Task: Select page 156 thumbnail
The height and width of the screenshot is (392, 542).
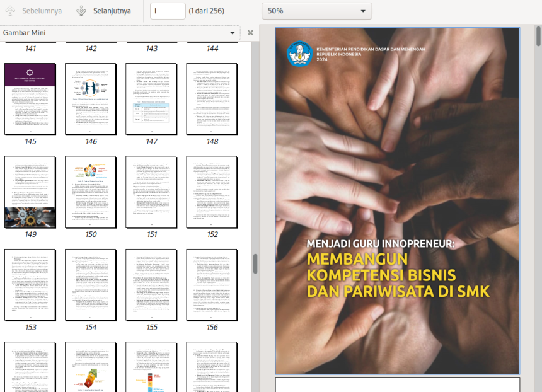Action: pos(212,284)
